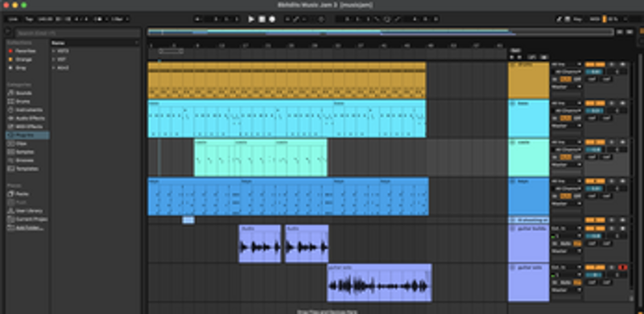
Task: Arm recording on the drums track
Action: point(622,64)
